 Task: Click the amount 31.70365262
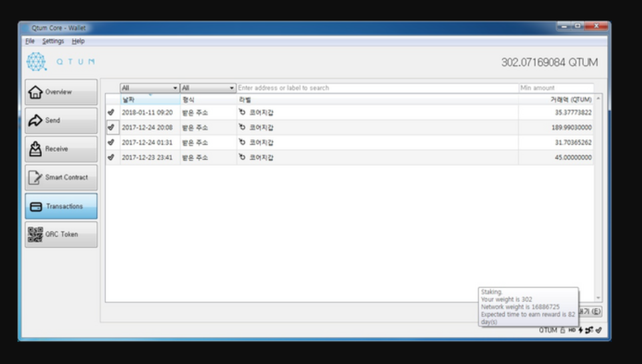point(573,142)
